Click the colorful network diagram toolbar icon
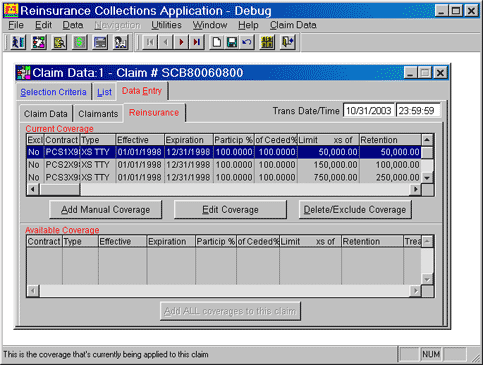Image resolution: width=483 pixels, height=365 pixels. (x=39, y=42)
